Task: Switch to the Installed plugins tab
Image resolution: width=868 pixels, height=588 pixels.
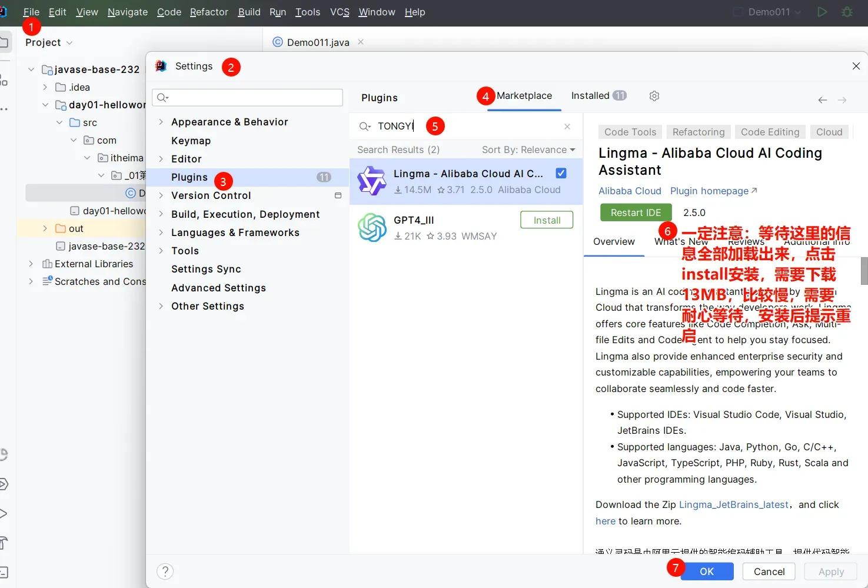Action: (x=598, y=95)
